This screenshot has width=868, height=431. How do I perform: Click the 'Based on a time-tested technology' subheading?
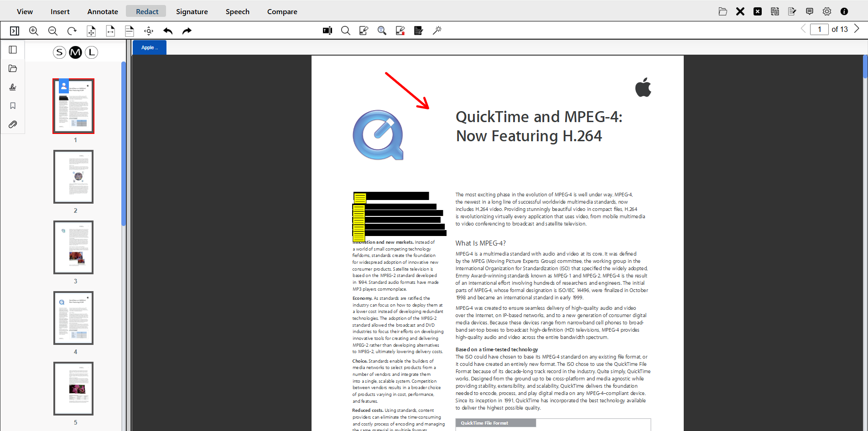coord(497,349)
